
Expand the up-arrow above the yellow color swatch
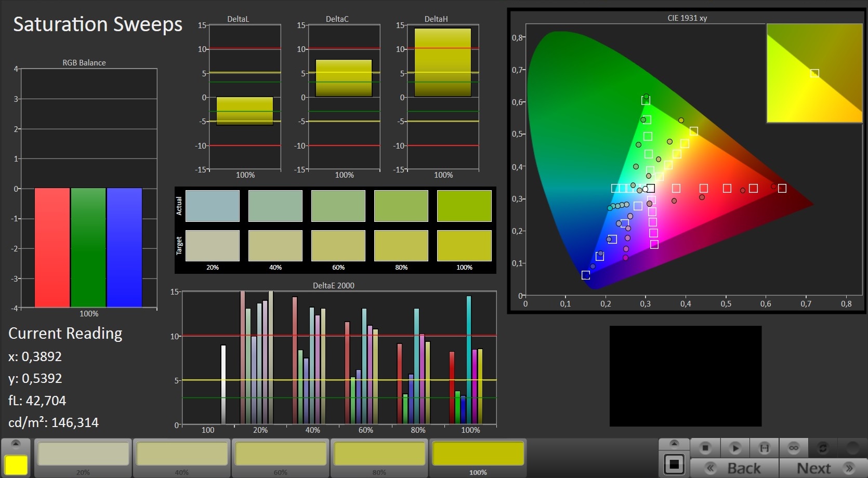coord(16,444)
